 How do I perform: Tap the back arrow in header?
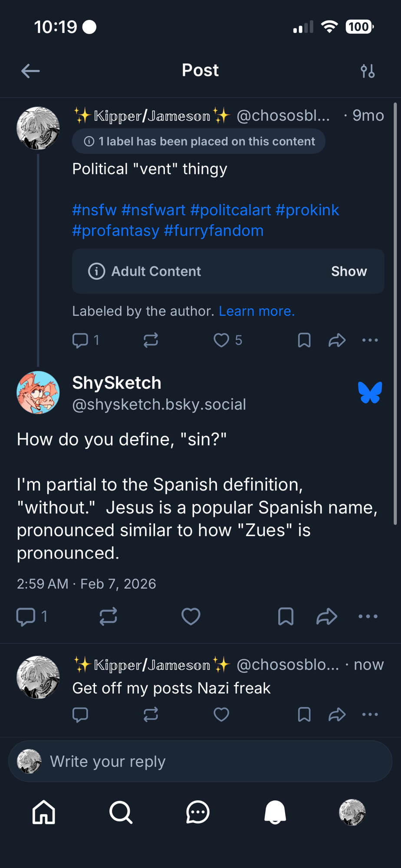click(x=30, y=71)
